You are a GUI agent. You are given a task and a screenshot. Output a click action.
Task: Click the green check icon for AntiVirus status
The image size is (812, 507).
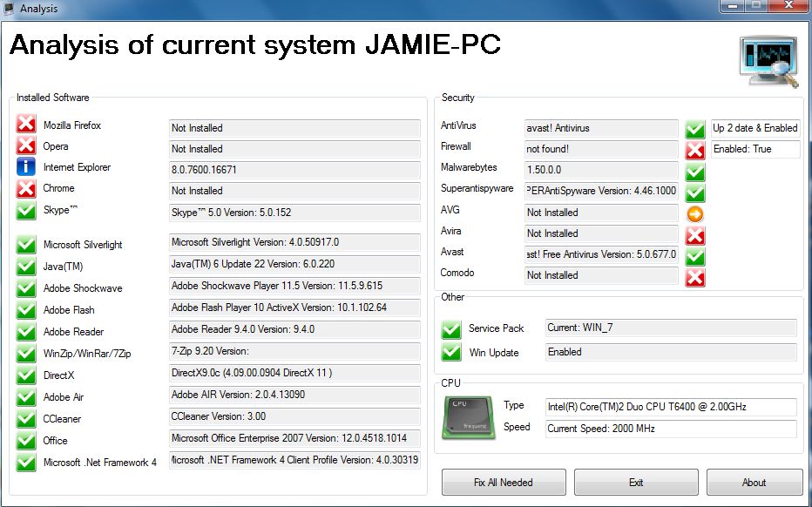click(x=695, y=129)
